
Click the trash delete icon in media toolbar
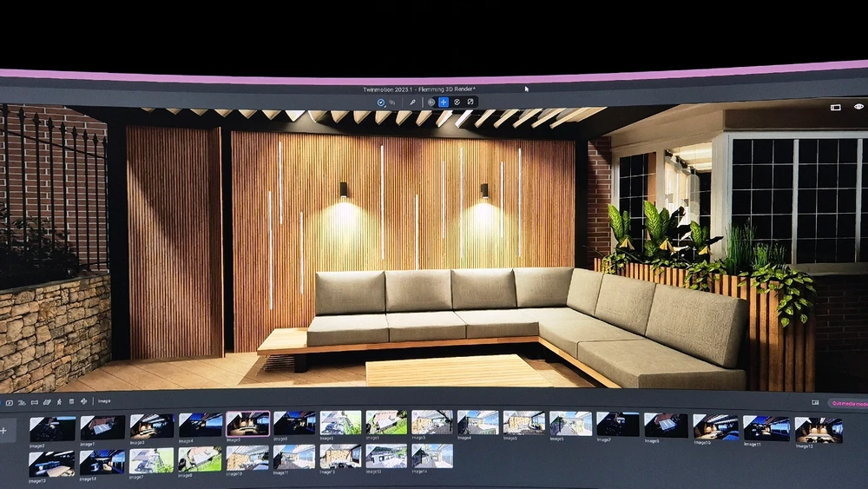[x=71, y=401]
